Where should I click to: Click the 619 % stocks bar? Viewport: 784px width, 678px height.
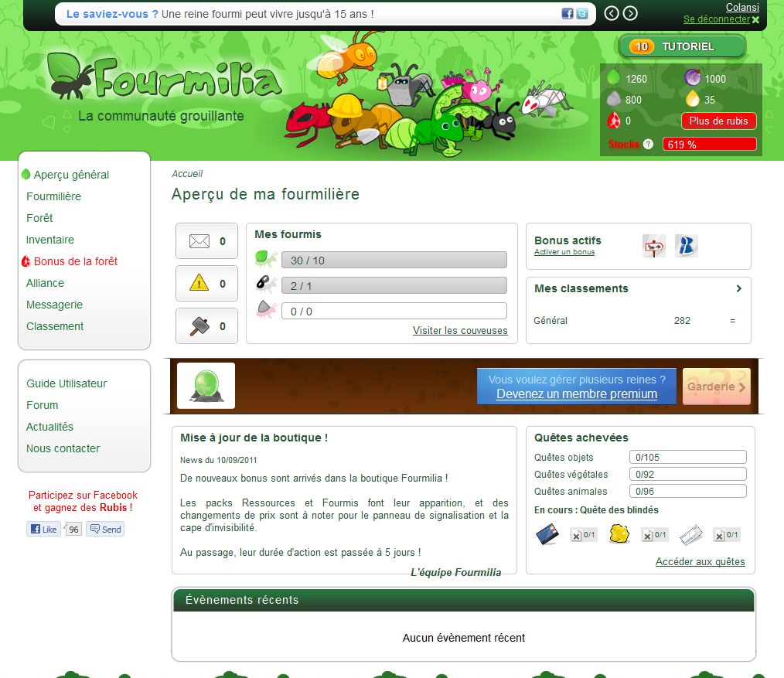(x=709, y=144)
